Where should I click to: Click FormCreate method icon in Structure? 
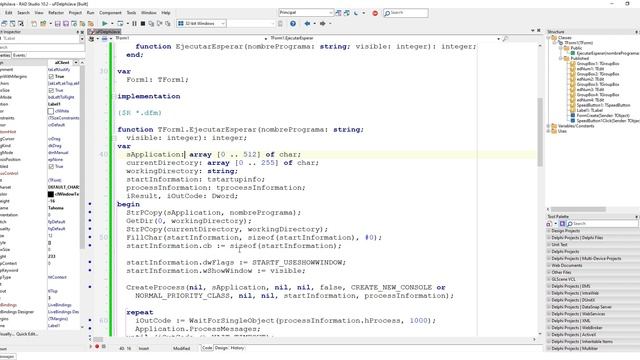coord(573,116)
